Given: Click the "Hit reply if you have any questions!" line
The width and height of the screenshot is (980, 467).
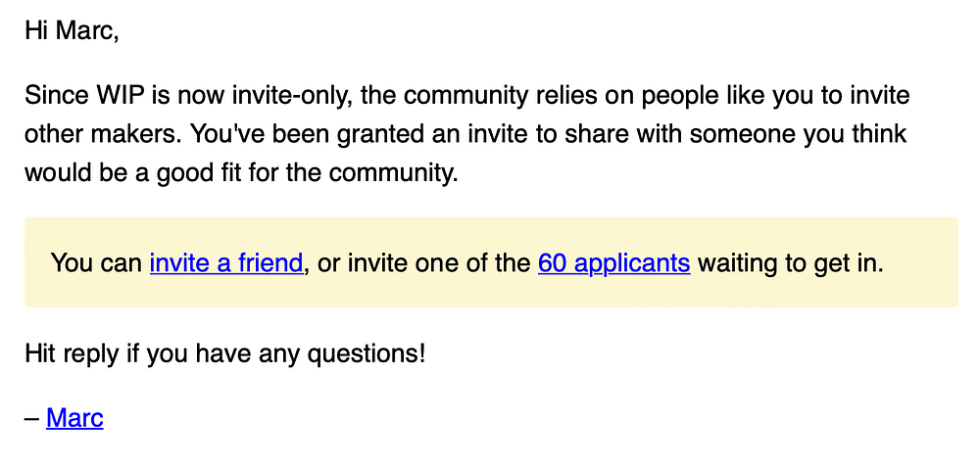Looking at the screenshot, I should (225, 354).
